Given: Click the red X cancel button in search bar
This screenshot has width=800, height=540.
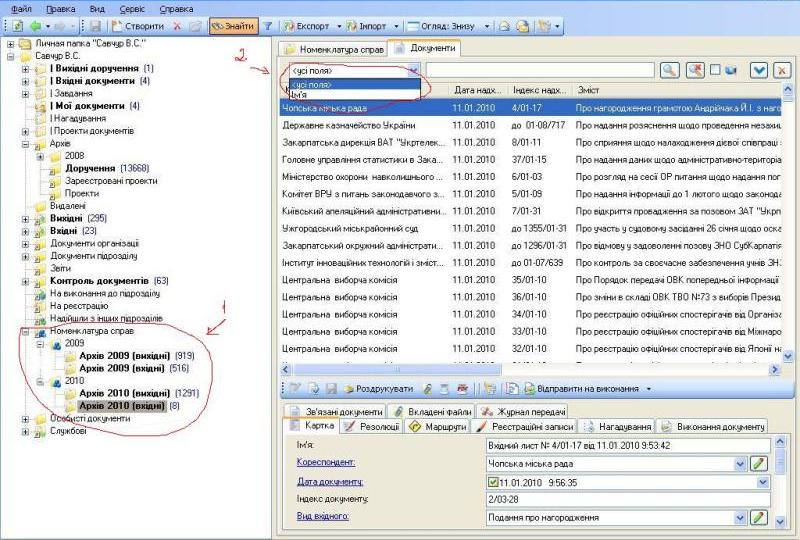Looking at the screenshot, I should pos(782,70).
